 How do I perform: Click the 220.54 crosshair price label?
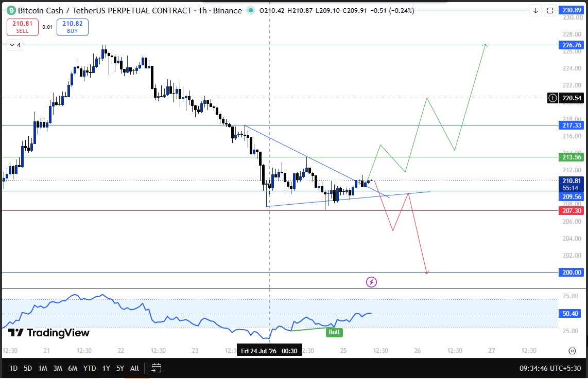[572, 98]
